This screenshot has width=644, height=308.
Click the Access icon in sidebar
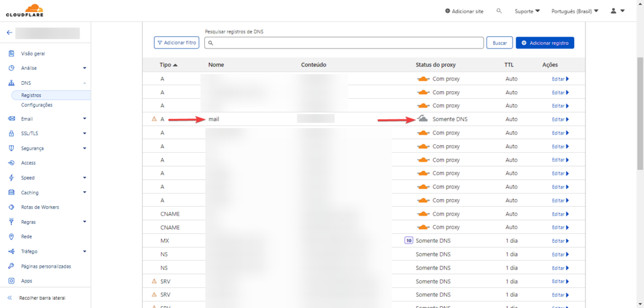(11, 163)
